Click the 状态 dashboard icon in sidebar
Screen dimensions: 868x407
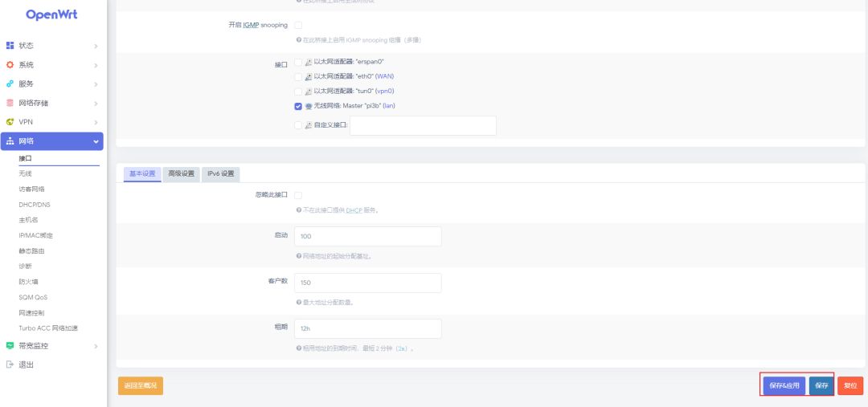tap(10, 45)
